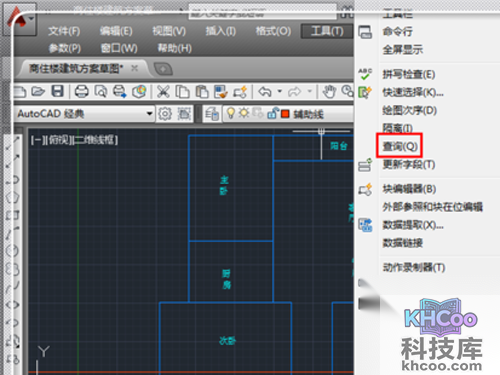Print the drawing with the Plot icon
Viewport: 500px width, 375px height.
pyautogui.click(x=81, y=91)
